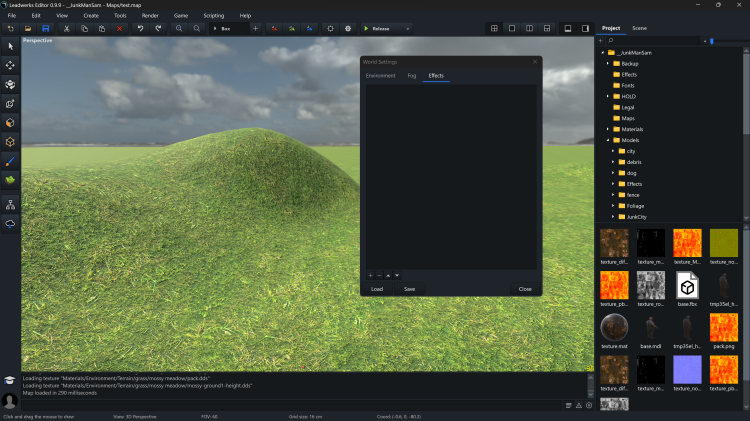Select the arrow selection tool
This screenshot has width=750, height=421.
10,46
